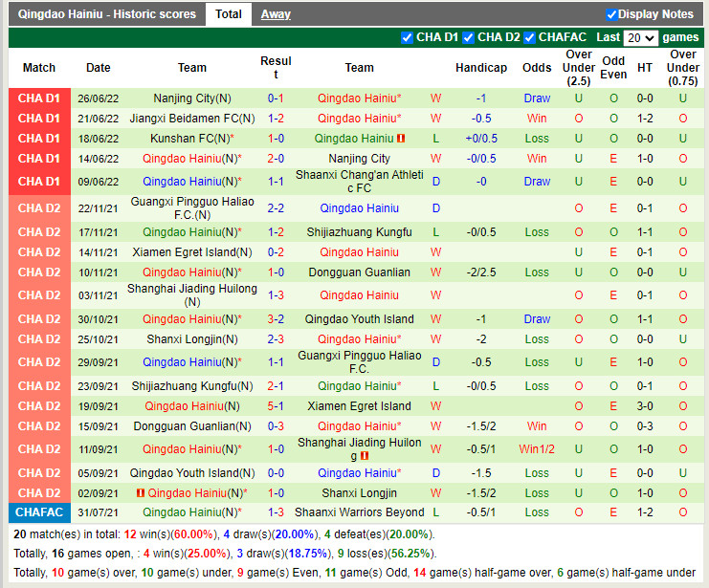The image size is (709, 588).
Task: Open the Nanjing City(N) team link in 26/06/22 row
Action: (192, 98)
